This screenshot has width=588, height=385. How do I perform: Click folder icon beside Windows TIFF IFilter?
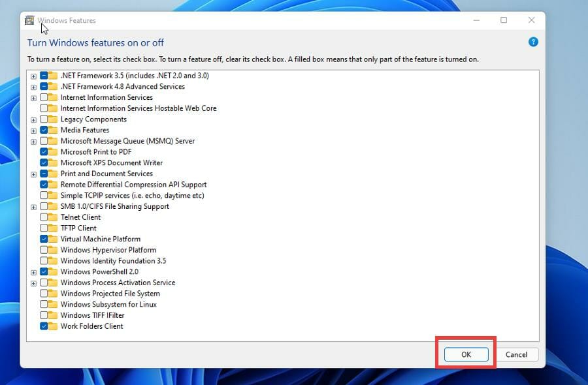[x=53, y=315]
